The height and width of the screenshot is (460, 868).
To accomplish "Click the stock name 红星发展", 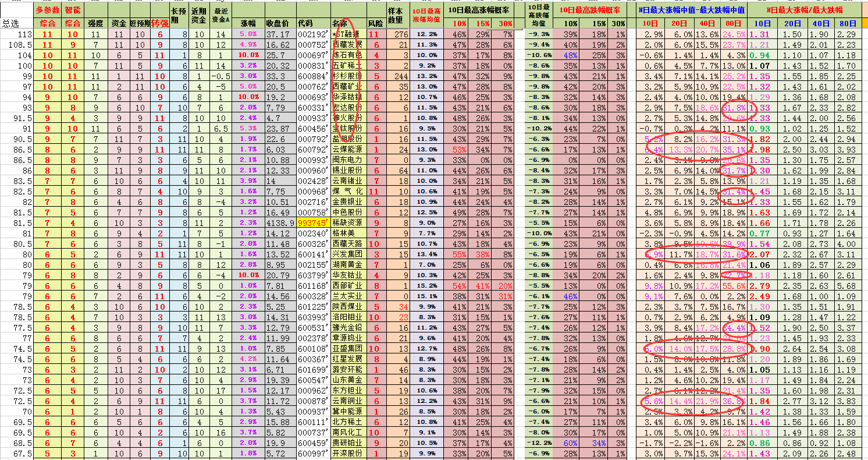I will (x=348, y=359).
